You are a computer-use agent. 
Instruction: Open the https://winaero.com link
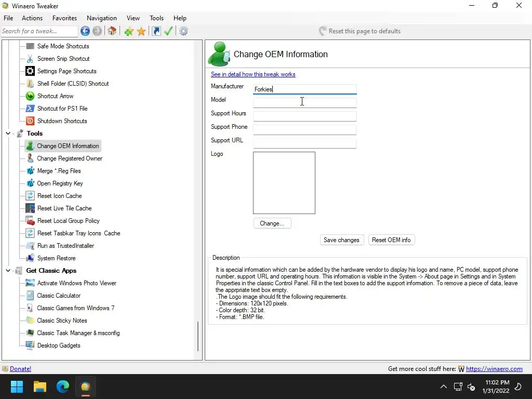[x=494, y=369]
